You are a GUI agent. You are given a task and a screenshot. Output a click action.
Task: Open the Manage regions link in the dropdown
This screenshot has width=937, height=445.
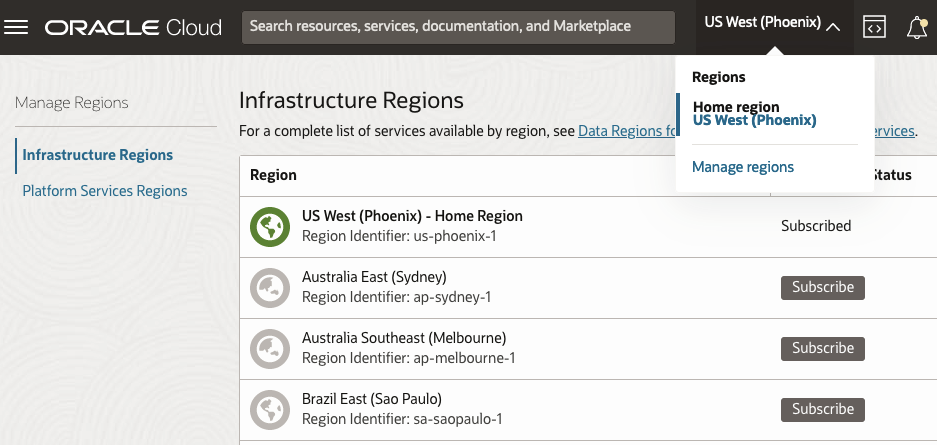[x=743, y=167]
